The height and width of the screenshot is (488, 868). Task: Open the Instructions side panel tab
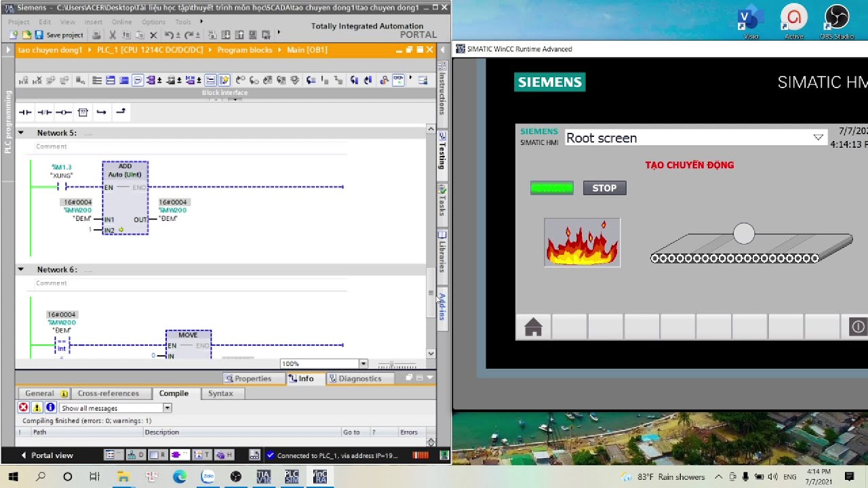pyautogui.click(x=442, y=94)
